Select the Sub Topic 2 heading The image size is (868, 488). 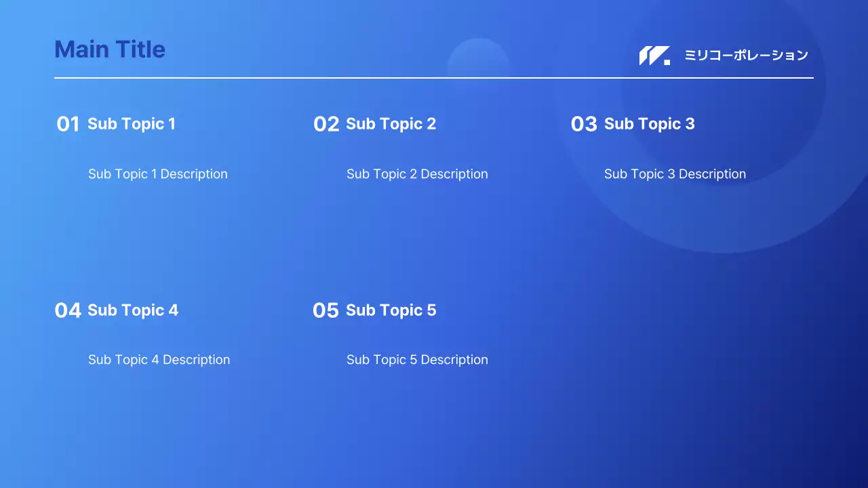pyautogui.click(x=391, y=123)
